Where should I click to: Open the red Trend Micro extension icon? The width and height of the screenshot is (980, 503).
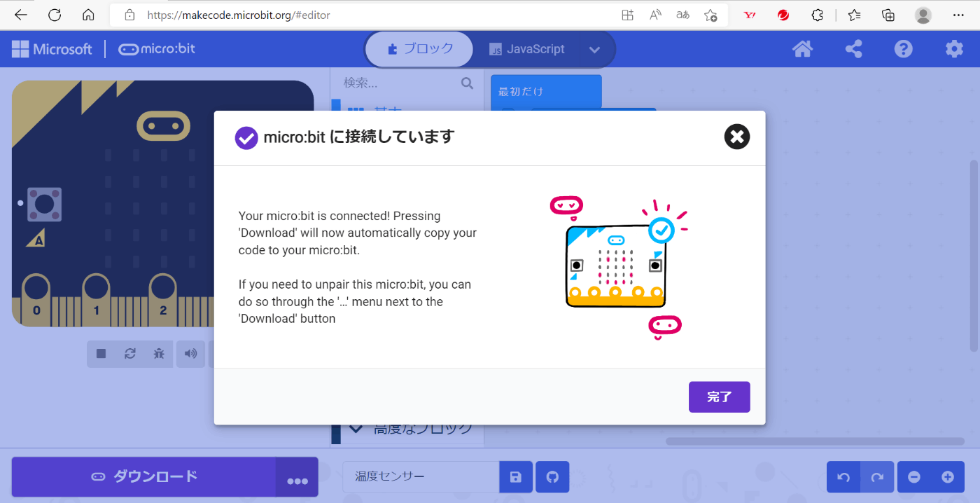coord(783,15)
